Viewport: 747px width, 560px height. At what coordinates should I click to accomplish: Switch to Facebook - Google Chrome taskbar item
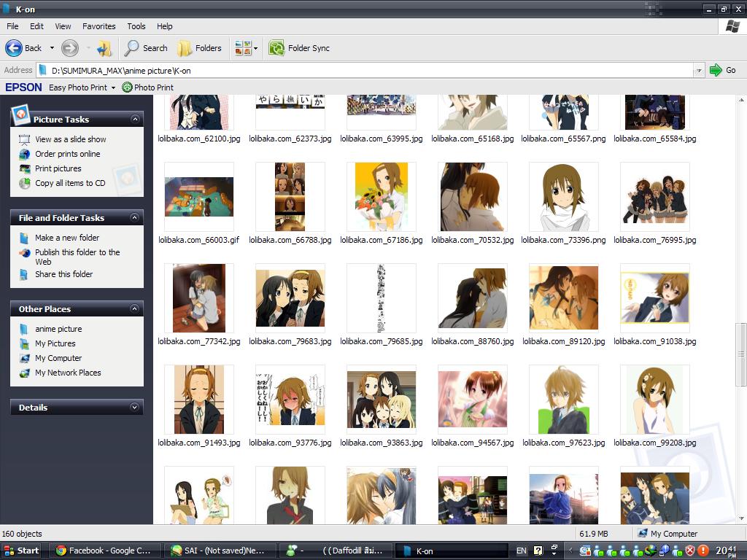pyautogui.click(x=104, y=551)
